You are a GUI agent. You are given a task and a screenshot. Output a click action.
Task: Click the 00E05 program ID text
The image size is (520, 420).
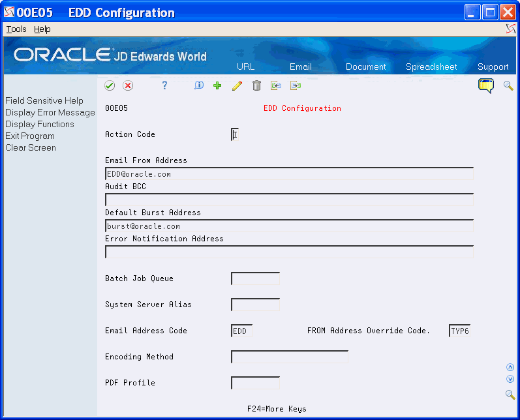pyautogui.click(x=116, y=108)
